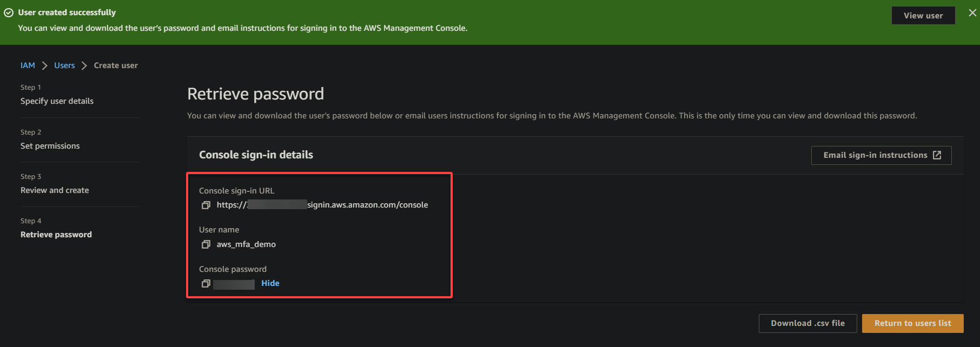Click the User name label
Screen dimensions: 980x347
tap(219, 230)
